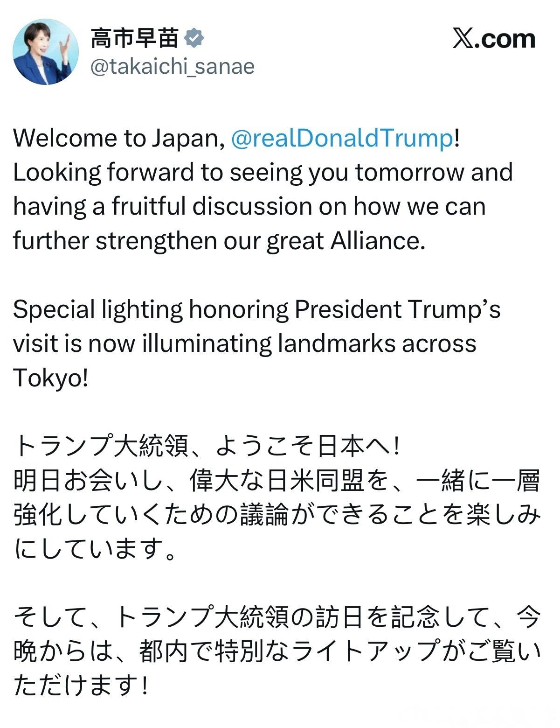
Task: Click the X logo glyph in X.com
Action: 463,39
